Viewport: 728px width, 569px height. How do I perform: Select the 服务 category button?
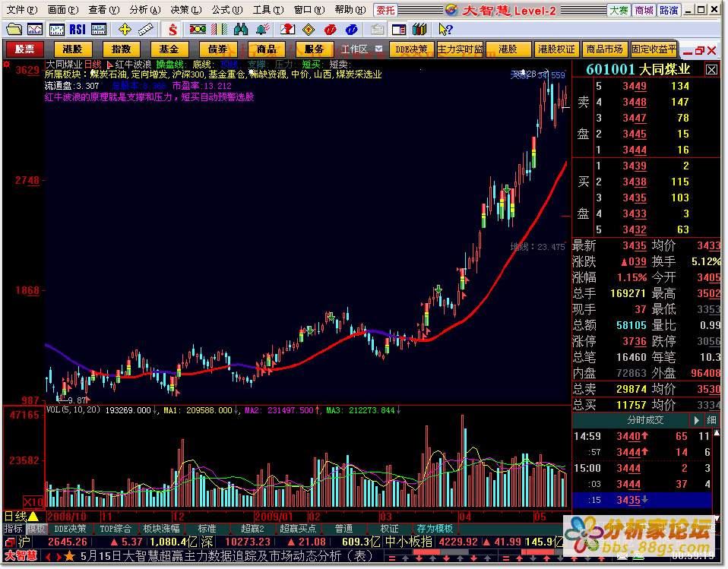(x=315, y=49)
